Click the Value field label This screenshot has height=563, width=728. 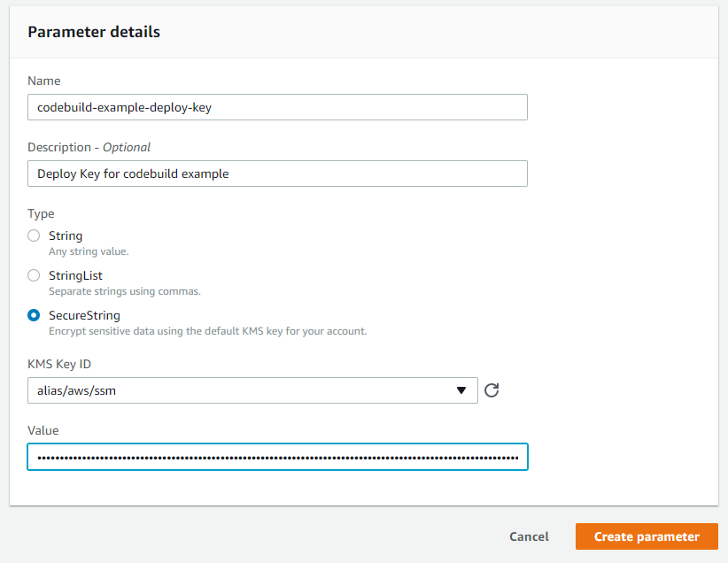(x=43, y=430)
